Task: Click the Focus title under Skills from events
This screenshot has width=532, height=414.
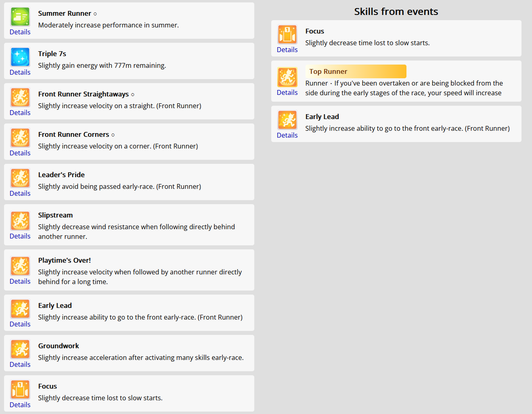Action: click(315, 31)
